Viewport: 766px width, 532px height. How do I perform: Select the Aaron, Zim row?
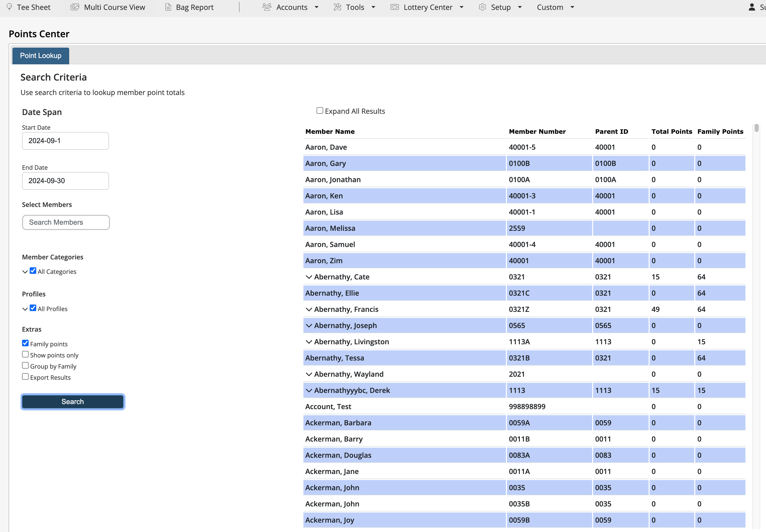pyautogui.click(x=524, y=261)
